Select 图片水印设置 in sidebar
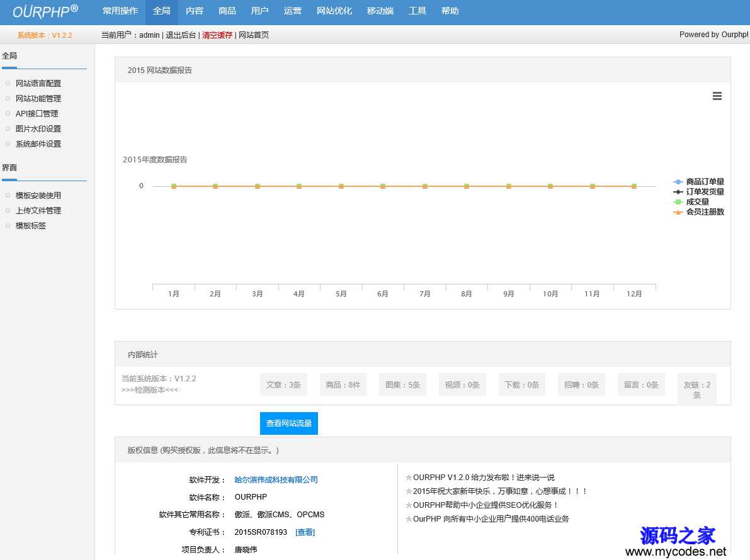 (x=38, y=129)
